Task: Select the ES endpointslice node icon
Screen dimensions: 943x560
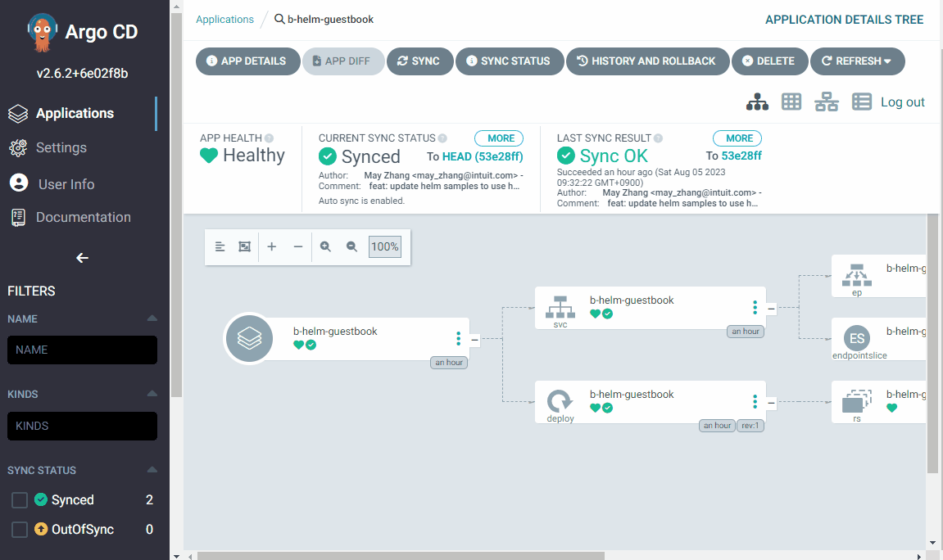Action: click(x=857, y=338)
